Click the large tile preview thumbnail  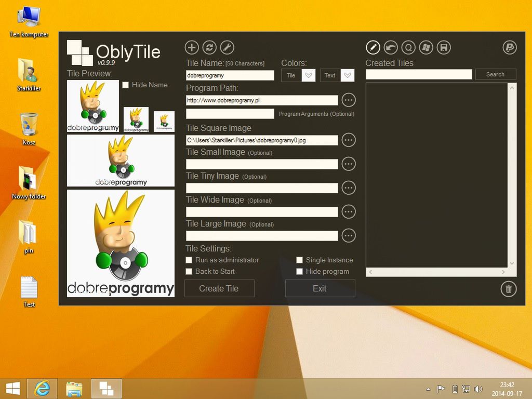(121, 243)
